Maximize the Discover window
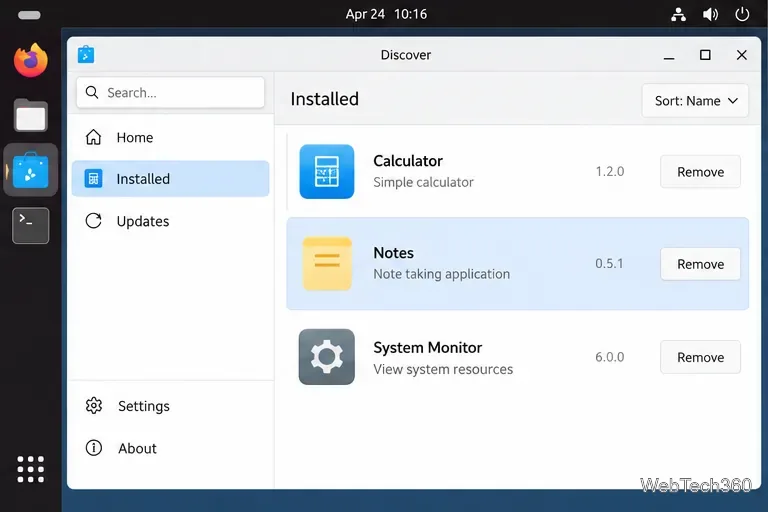Screen dimensions: 768x512 [705, 55]
